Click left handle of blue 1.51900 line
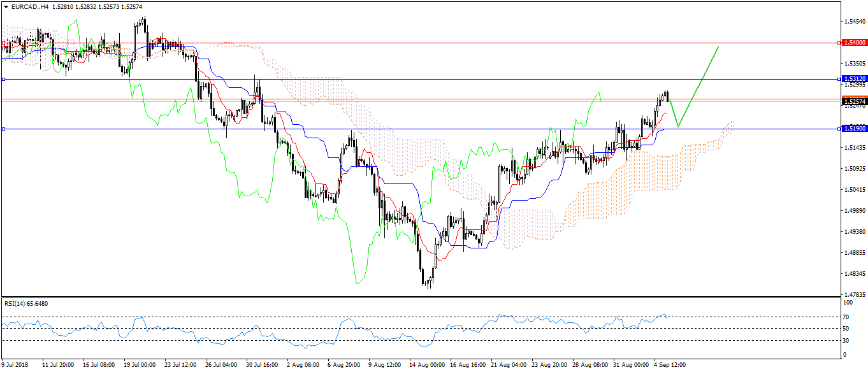This screenshot has height=372, width=868. click(3, 129)
